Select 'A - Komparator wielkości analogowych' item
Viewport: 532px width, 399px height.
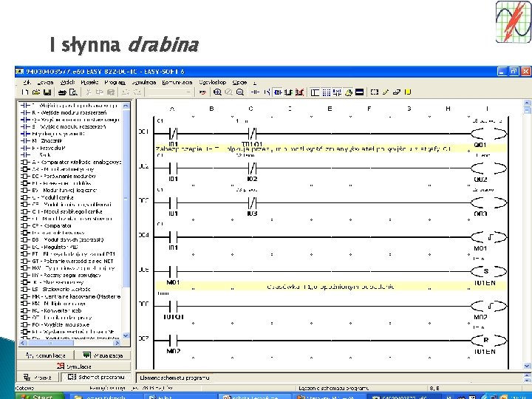71,162
